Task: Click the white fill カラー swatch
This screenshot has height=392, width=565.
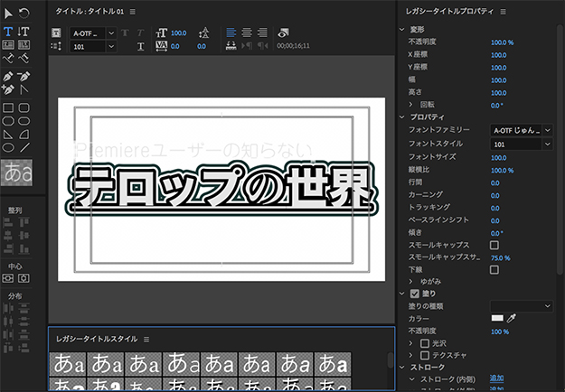Action: [x=497, y=318]
